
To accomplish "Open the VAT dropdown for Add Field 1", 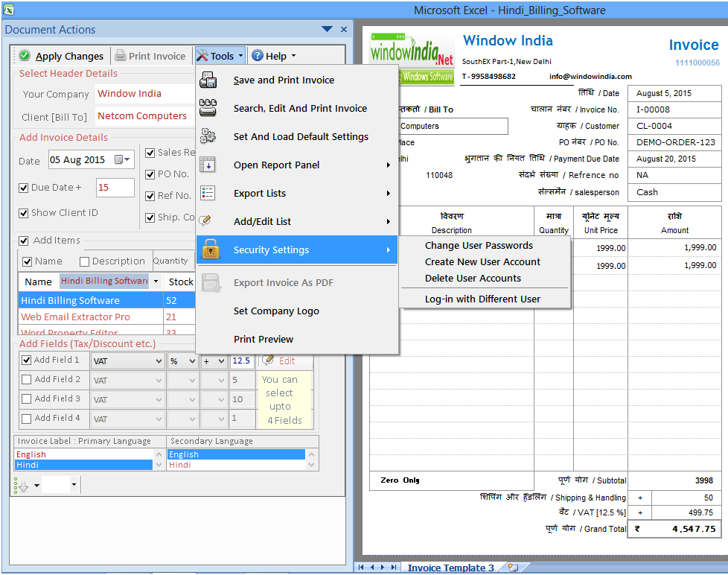I will (159, 361).
